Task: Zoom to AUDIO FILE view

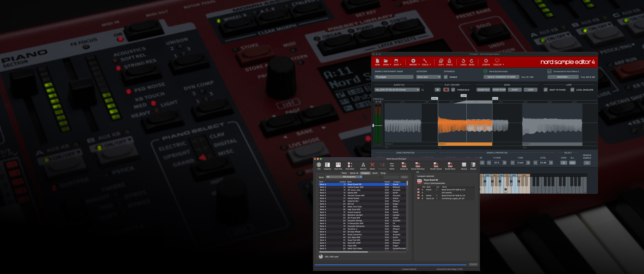Action: click(x=483, y=90)
